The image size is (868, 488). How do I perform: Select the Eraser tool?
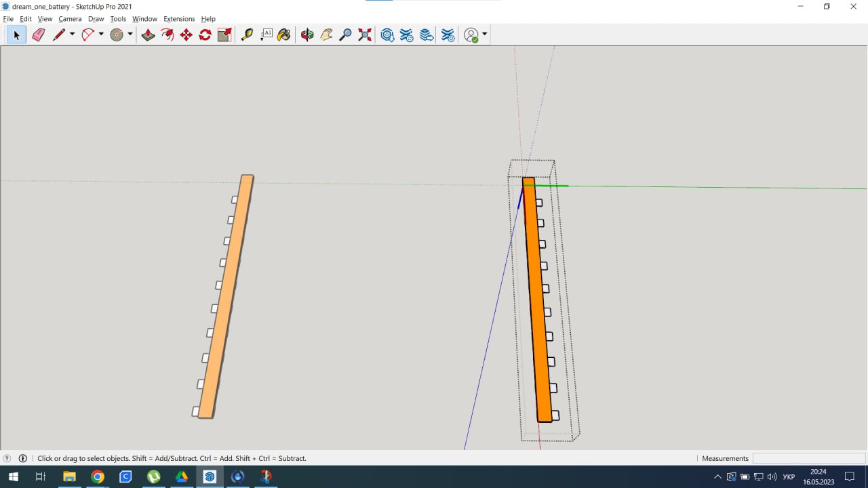[x=39, y=35]
